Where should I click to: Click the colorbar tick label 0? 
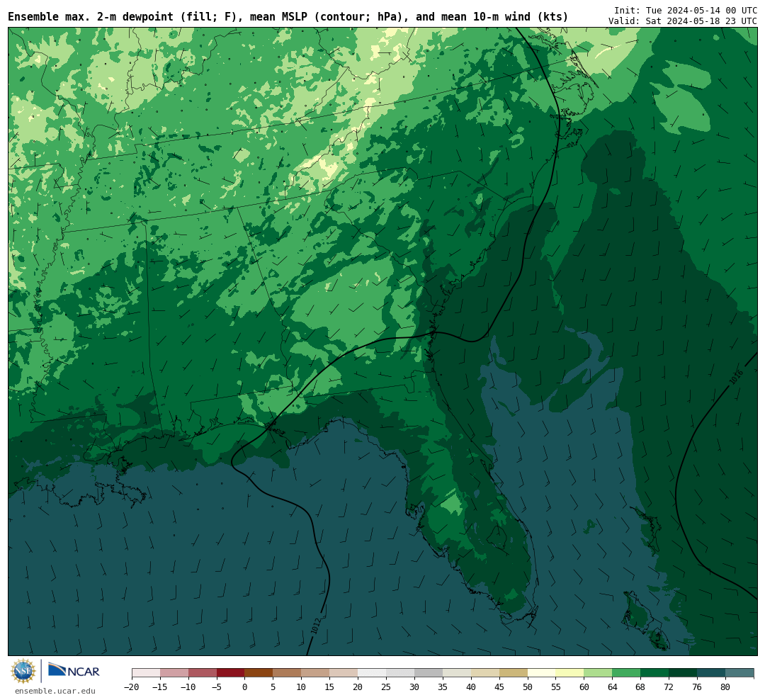point(245,687)
